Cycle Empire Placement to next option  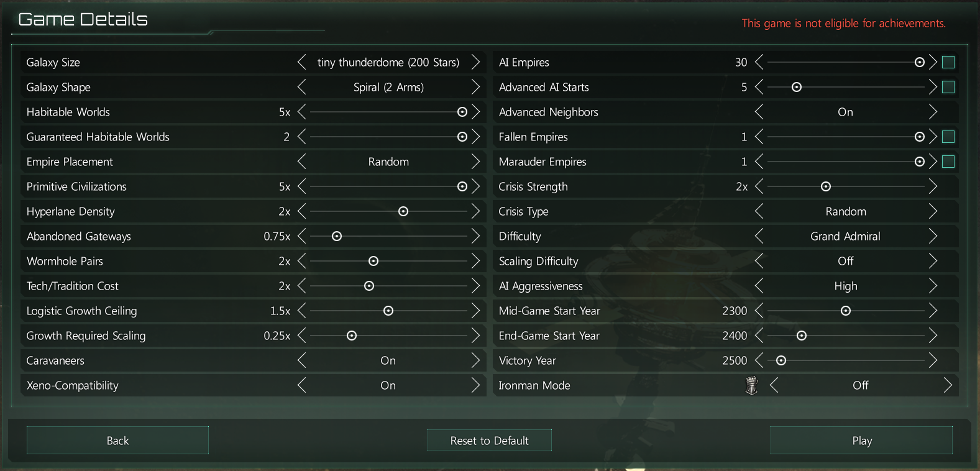point(475,162)
